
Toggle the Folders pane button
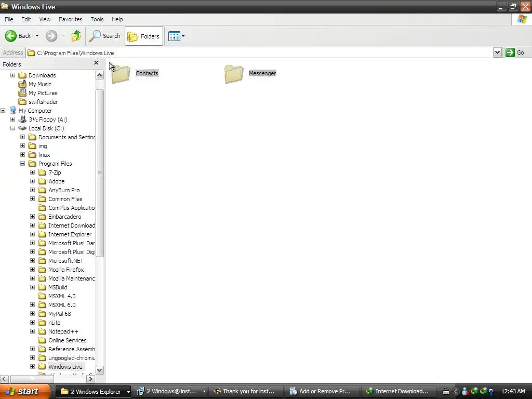coord(144,36)
